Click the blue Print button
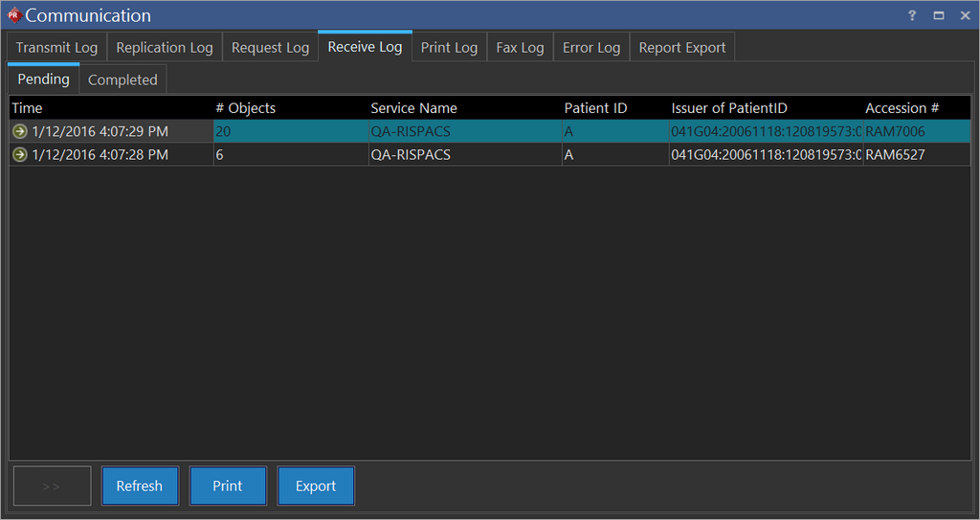Screen dimensions: 980x520 [x=228, y=486]
